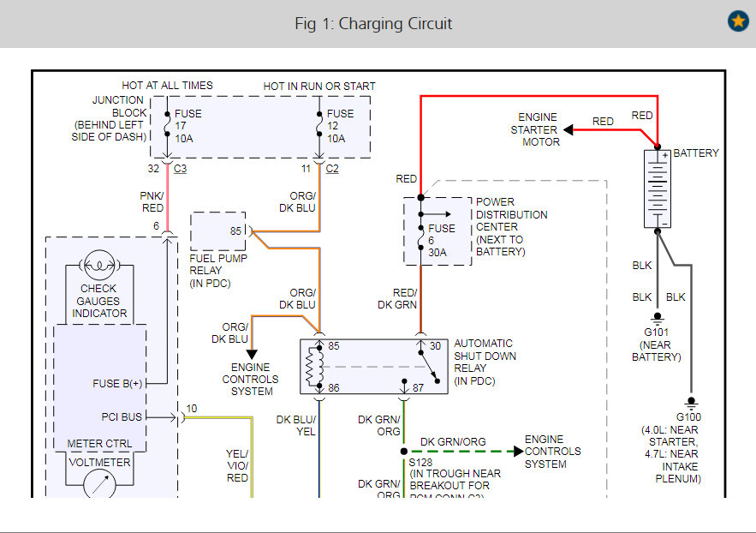This screenshot has width=756, height=533.
Task: Click 'ENGINE CONTROLS SYSTEM' label right of S128
Action: click(552, 452)
